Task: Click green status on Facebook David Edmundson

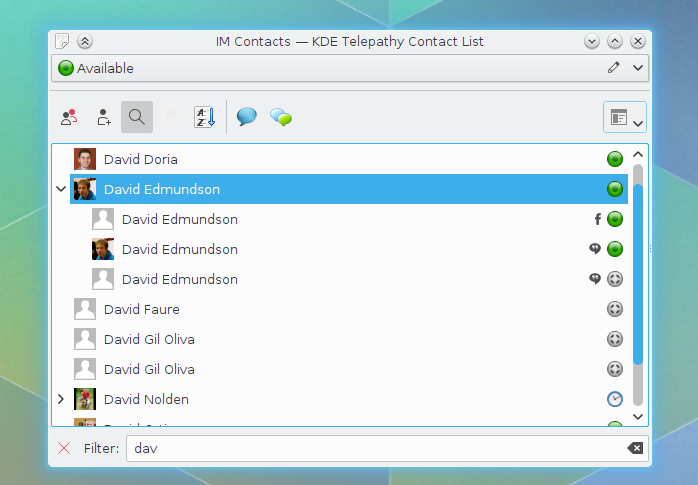Action: [x=615, y=219]
